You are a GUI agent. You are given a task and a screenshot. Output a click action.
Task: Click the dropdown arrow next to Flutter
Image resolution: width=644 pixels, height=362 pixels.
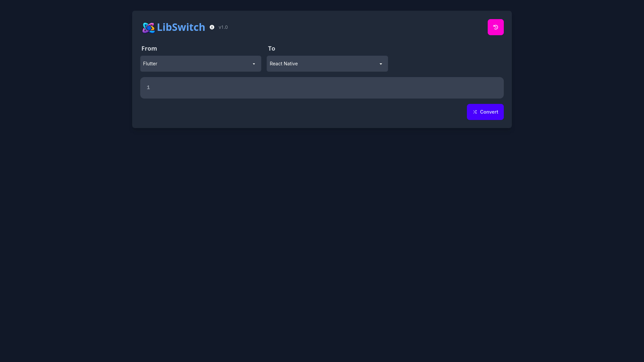point(254,64)
